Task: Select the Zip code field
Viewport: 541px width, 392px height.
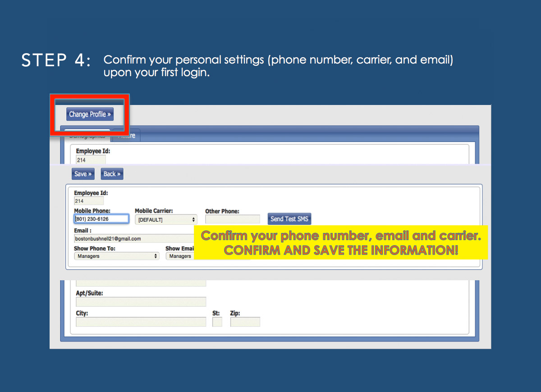Action: (x=245, y=322)
